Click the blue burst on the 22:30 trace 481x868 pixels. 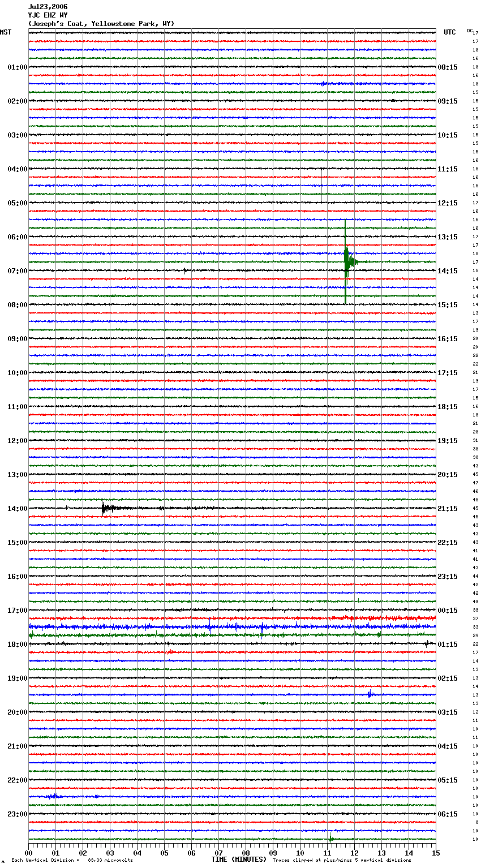[x=54, y=796]
